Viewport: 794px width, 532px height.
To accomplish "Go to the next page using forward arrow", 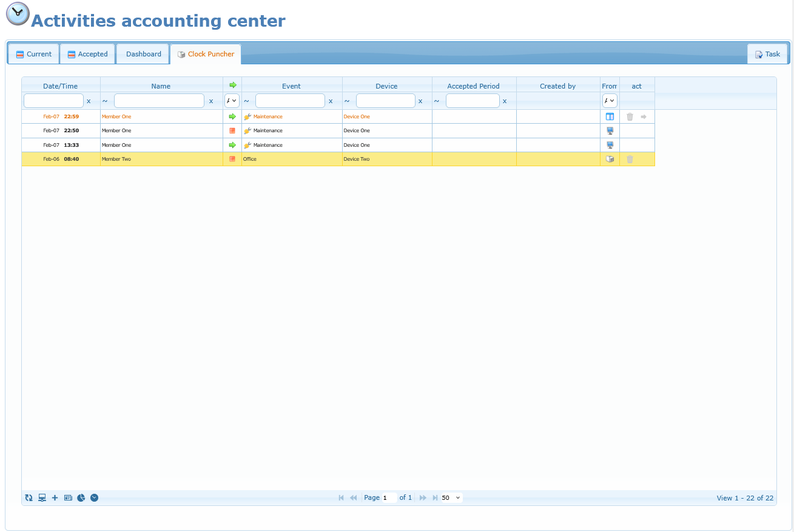I will coord(423,497).
